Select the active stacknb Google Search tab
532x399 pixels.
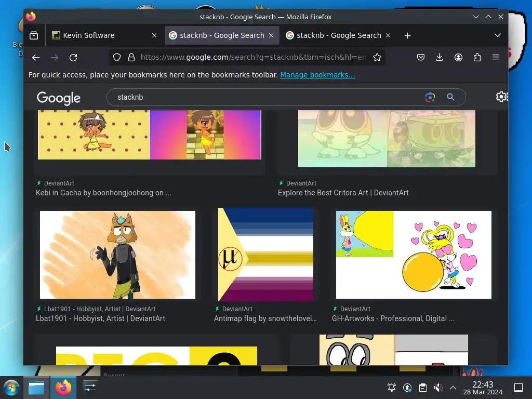pyautogui.click(x=222, y=35)
